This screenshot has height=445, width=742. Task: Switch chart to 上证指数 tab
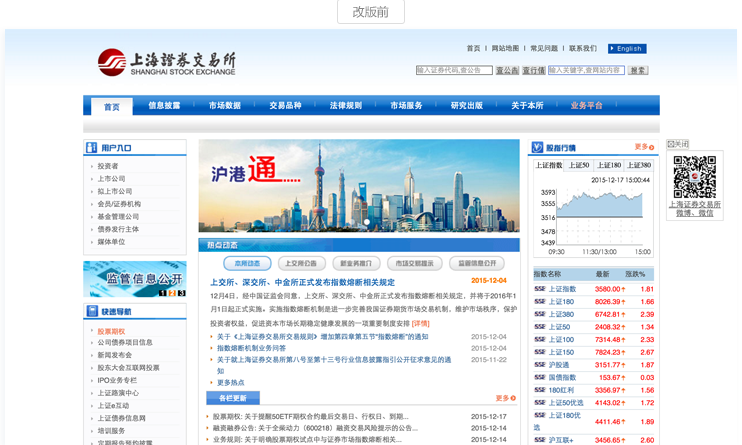click(x=548, y=165)
